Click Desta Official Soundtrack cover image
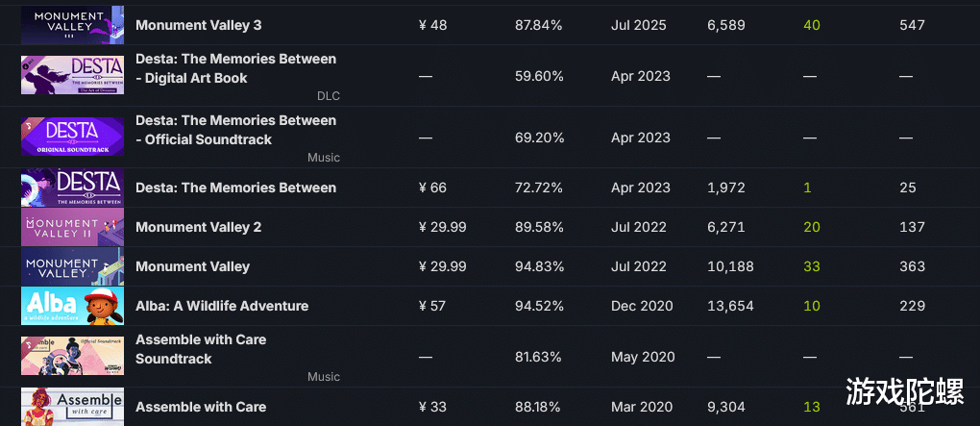Screen dimensions: 980x426 (72, 137)
